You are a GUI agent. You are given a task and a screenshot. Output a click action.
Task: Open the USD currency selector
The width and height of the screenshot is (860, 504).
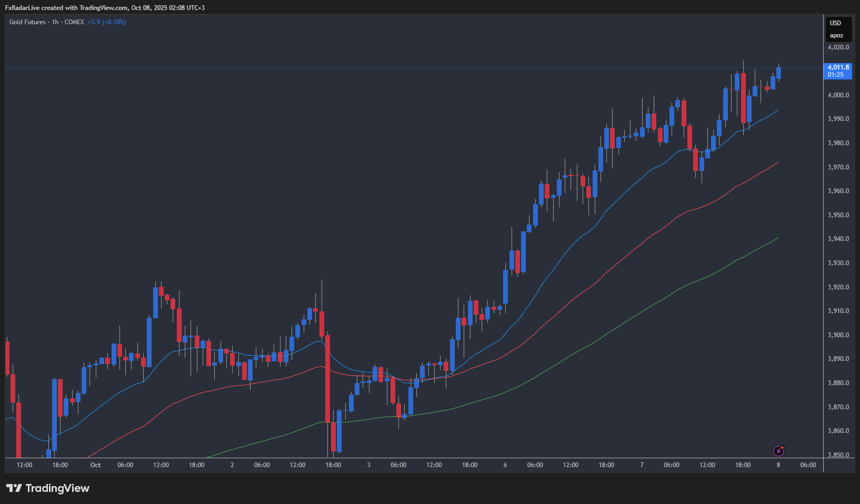tap(835, 23)
